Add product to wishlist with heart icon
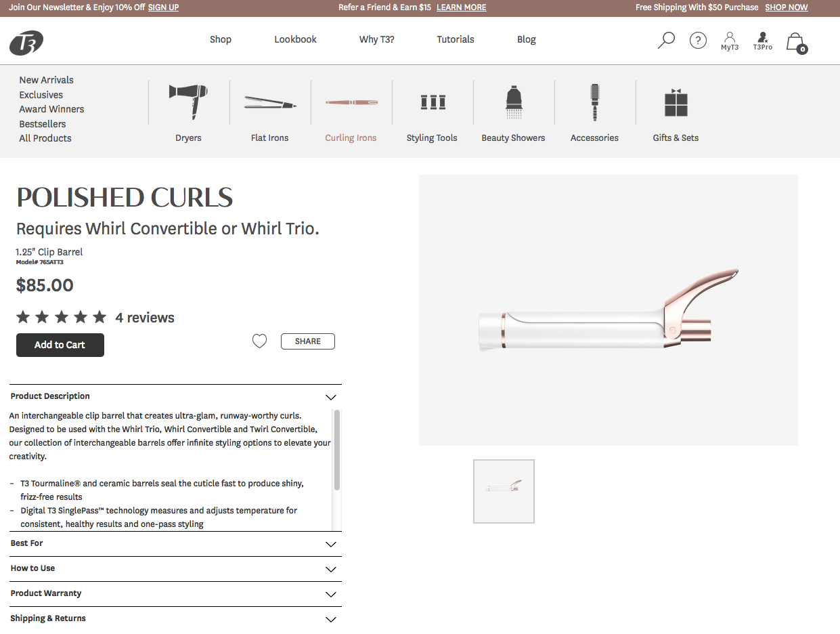Screen dimensions: 840x634 click(x=260, y=341)
